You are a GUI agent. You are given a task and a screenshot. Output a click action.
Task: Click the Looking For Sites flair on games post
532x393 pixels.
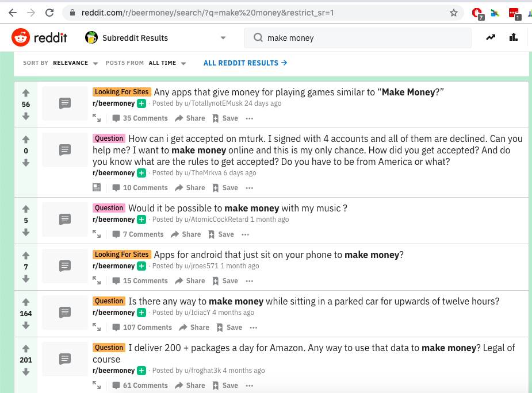122,92
